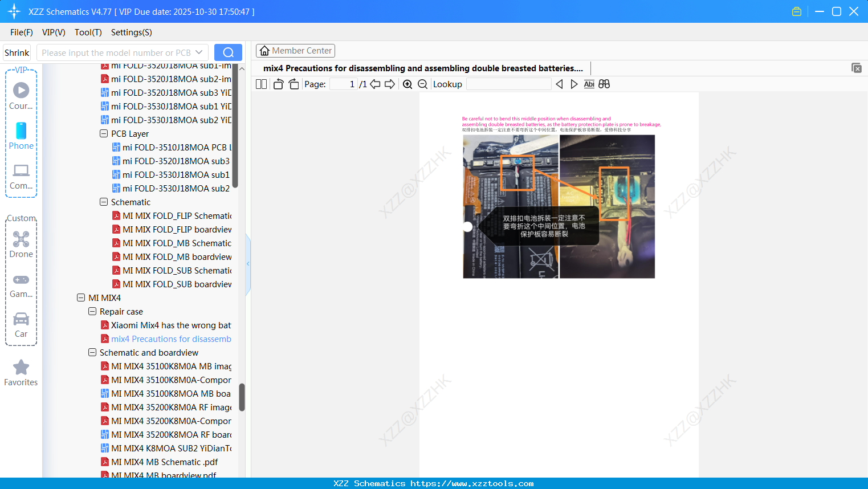This screenshot has height=489, width=868.
Task: Open MI MIX FOLD_SUB Schematic file
Action: click(172, 270)
